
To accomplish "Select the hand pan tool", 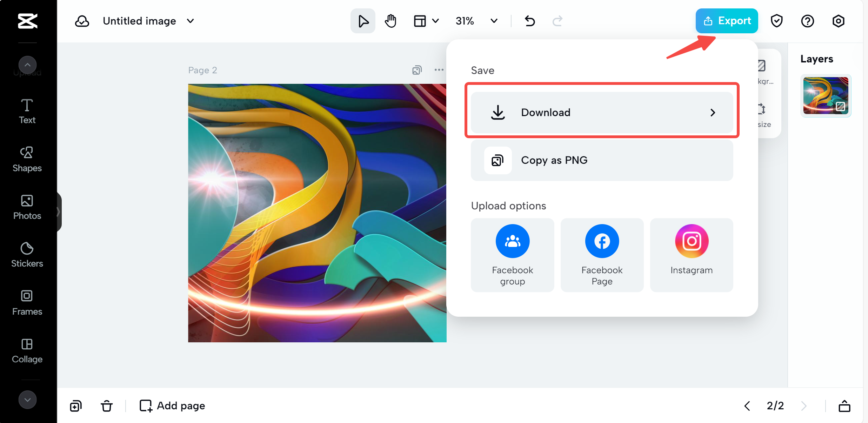I will pyautogui.click(x=390, y=21).
